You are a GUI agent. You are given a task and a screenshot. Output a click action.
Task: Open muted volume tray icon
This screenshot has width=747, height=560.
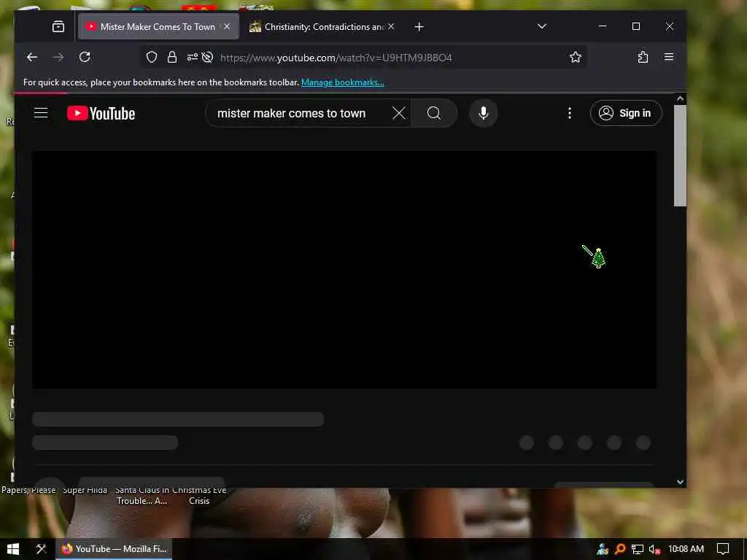click(x=655, y=550)
